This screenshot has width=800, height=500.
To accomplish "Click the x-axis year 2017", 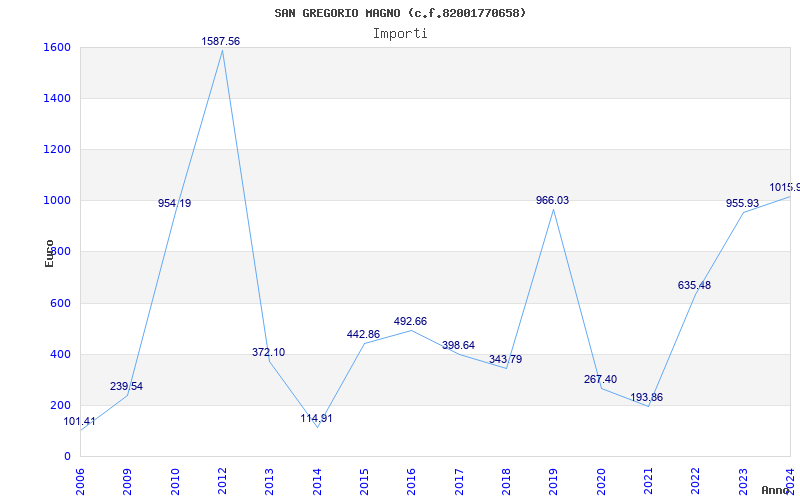I will pyautogui.click(x=459, y=482).
